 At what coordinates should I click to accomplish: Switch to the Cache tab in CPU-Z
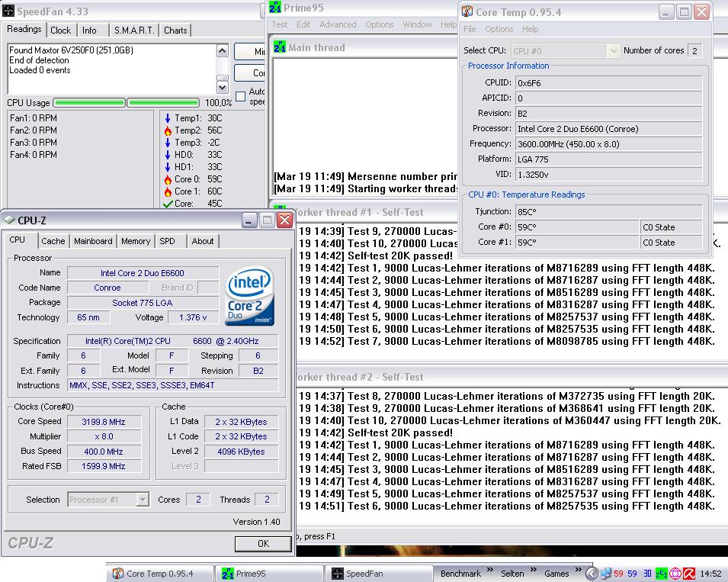[53, 241]
